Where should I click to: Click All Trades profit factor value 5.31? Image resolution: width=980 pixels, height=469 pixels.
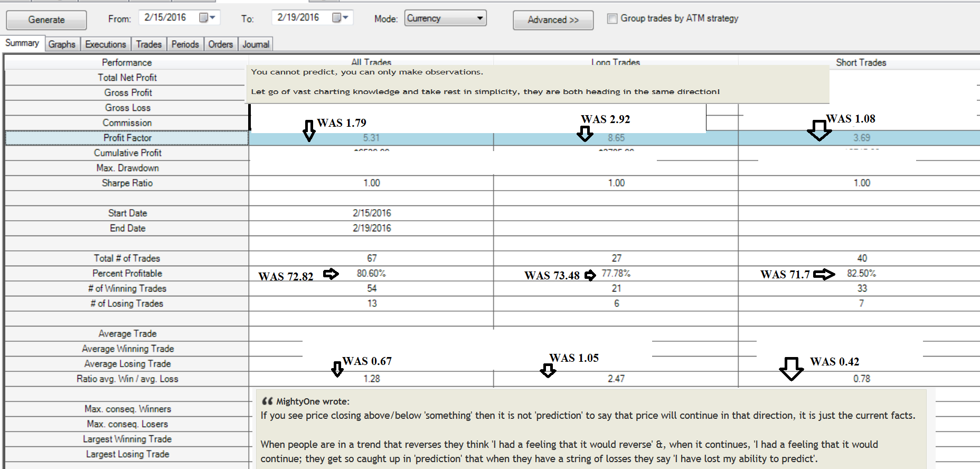click(371, 138)
